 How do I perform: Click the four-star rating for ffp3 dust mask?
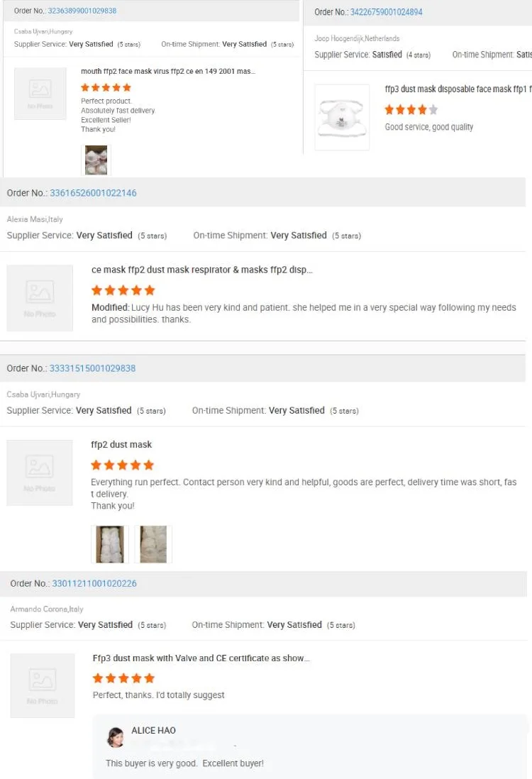pyautogui.click(x=411, y=110)
